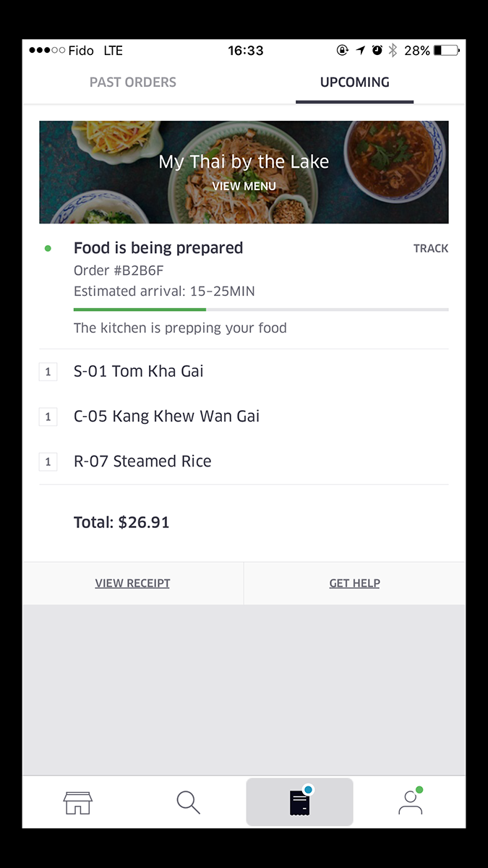The height and width of the screenshot is (868, 488).
Task: Open the account profile icon
Action: point(411,802)
